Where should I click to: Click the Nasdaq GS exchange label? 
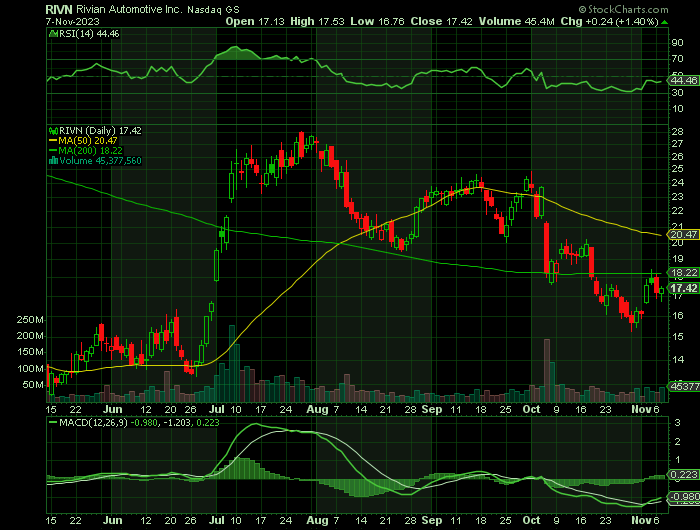[213, 9]
